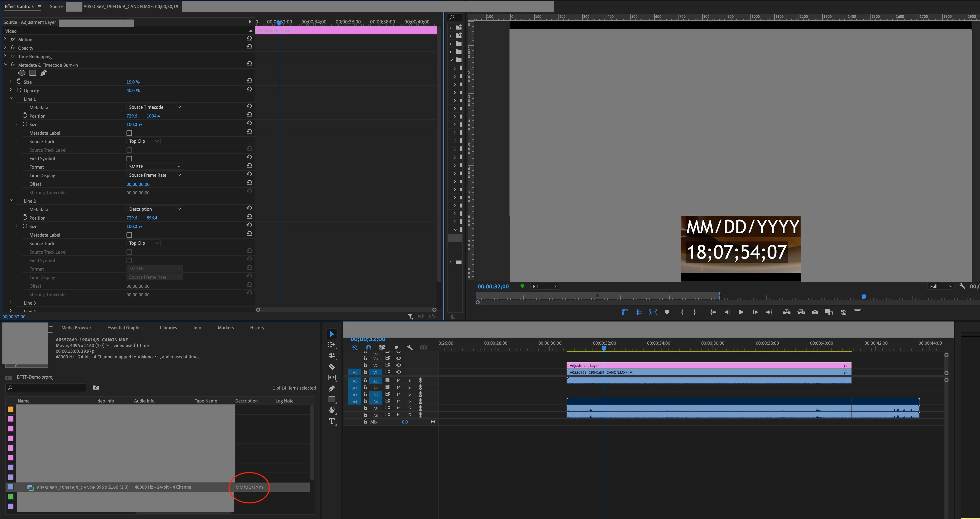Open Line 1 Metadata Source Timecode dropdown
Screen dimensions: 980x519
[154, 107]
